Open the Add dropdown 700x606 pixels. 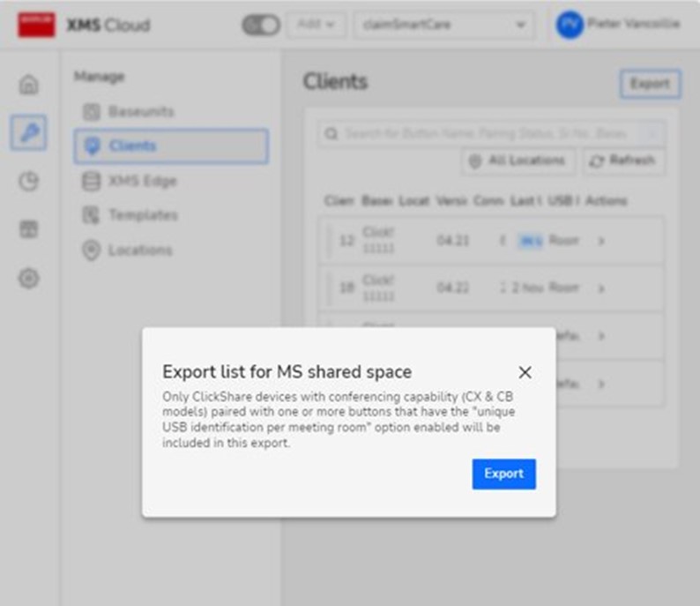point(316,25)
